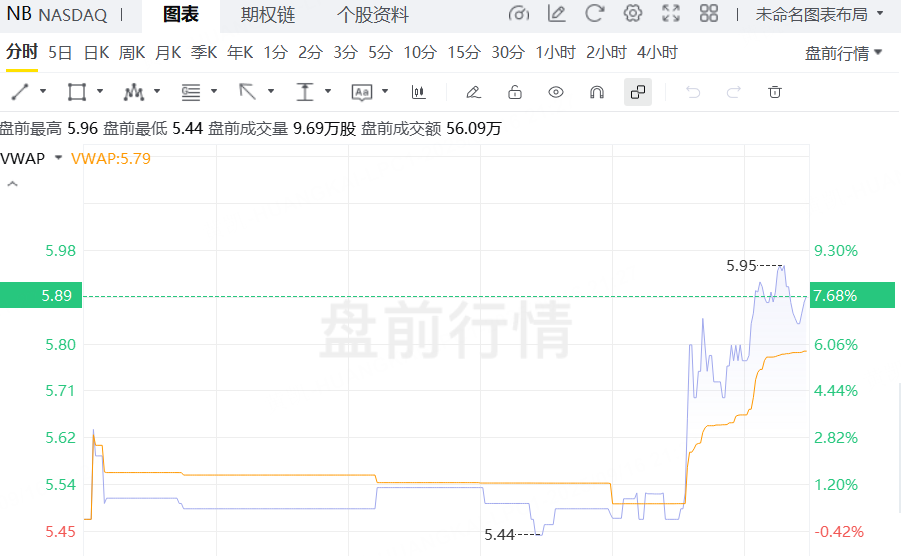This screenshot has width=901, height=556.
Task: Select the 2分 timeframe
Action: [310, 53]
